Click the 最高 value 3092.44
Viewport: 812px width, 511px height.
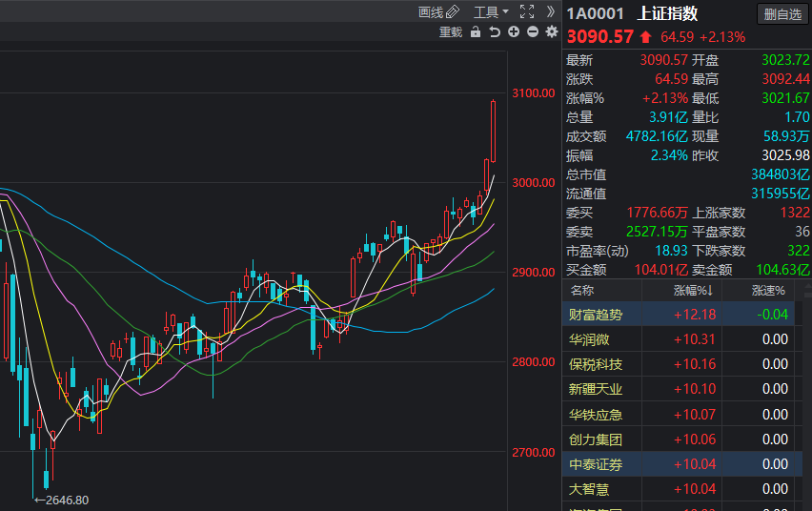[x=785, y=79]
